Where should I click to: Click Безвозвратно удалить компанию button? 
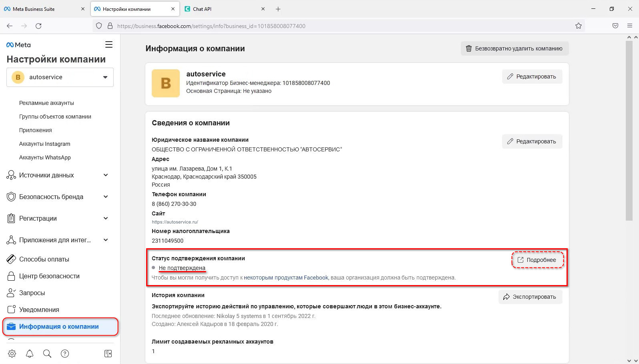[x=514, y=48]
